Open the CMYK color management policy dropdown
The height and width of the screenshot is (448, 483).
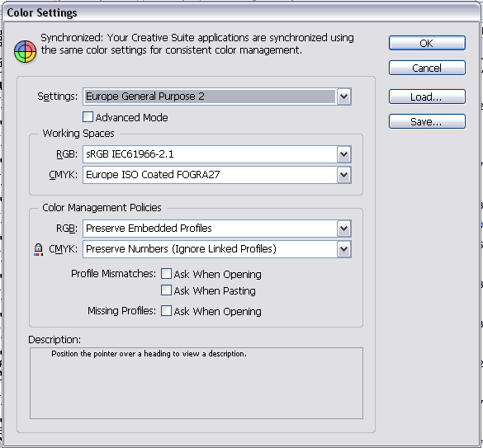pos(343,249)
